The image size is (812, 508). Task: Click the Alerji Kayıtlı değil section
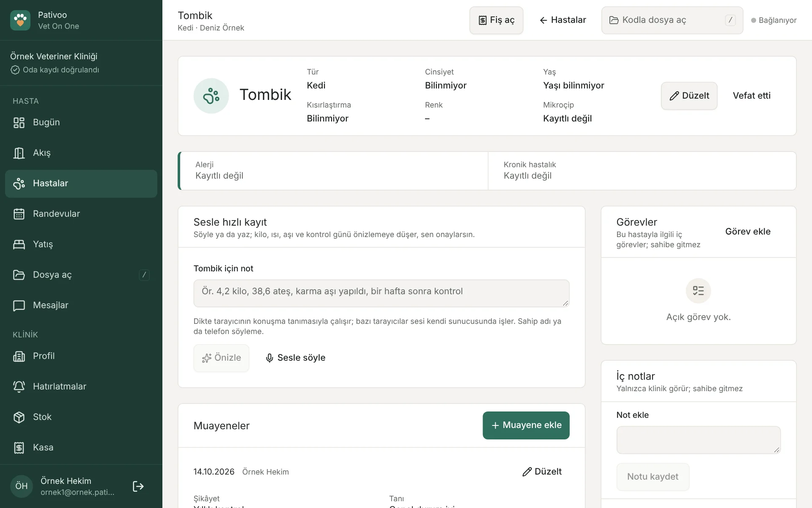coord(334,171)
